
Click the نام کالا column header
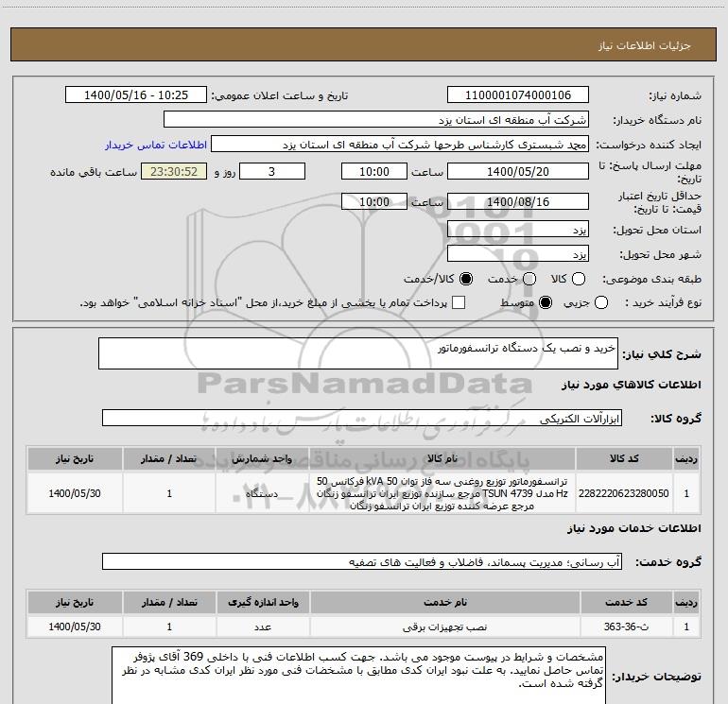point(442,458)
